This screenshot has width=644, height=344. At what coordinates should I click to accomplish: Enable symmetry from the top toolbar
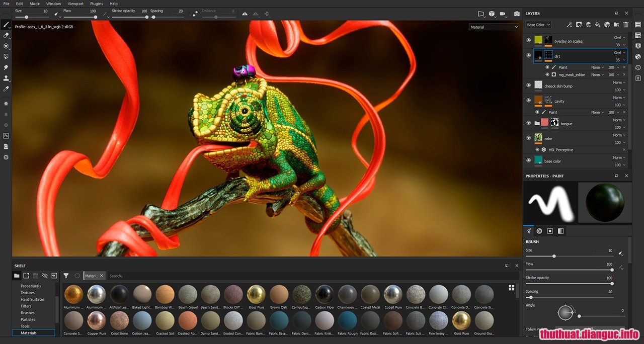(245, 14)
